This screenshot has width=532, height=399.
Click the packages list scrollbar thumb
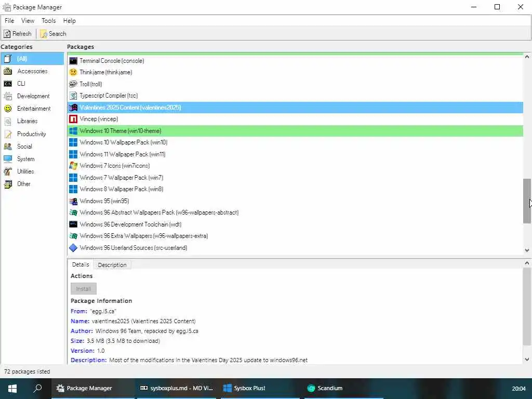pyautogui.click(x=527, y=201)
